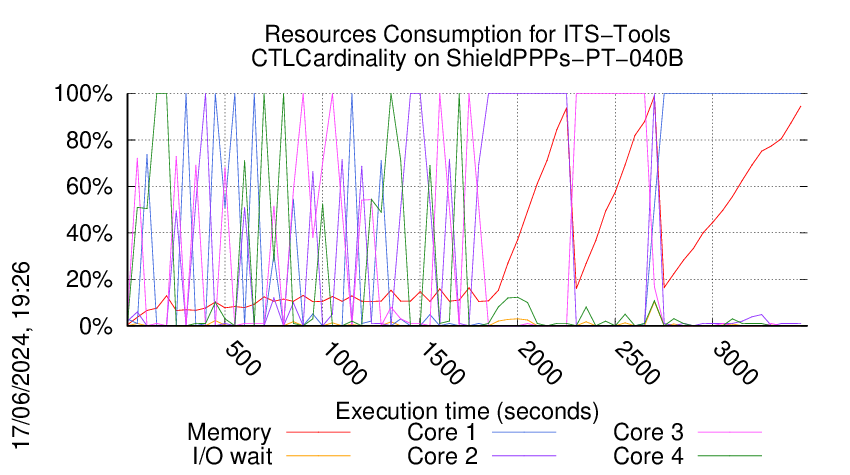The image size is (850, 475).
Task: Click the 80% y-axis label
Action: point(89,140)
